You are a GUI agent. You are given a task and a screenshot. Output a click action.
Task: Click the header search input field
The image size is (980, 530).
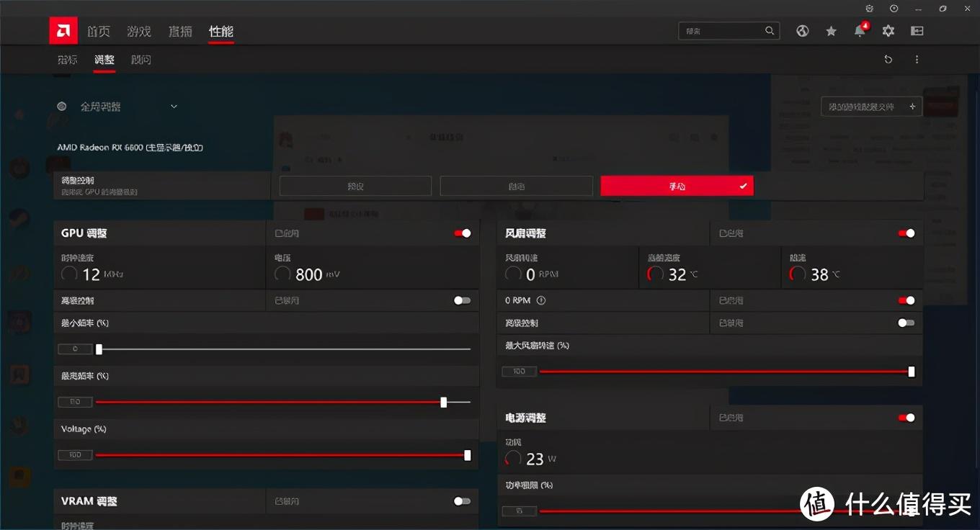point(729,31)
